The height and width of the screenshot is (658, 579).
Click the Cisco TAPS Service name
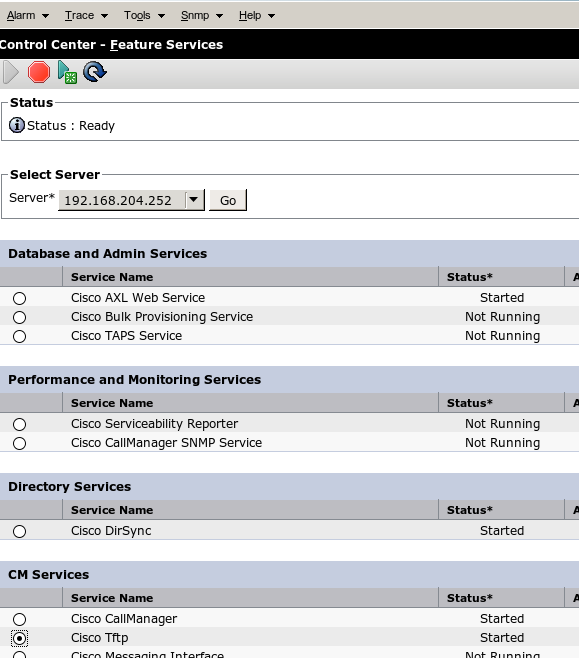point(126,335)
